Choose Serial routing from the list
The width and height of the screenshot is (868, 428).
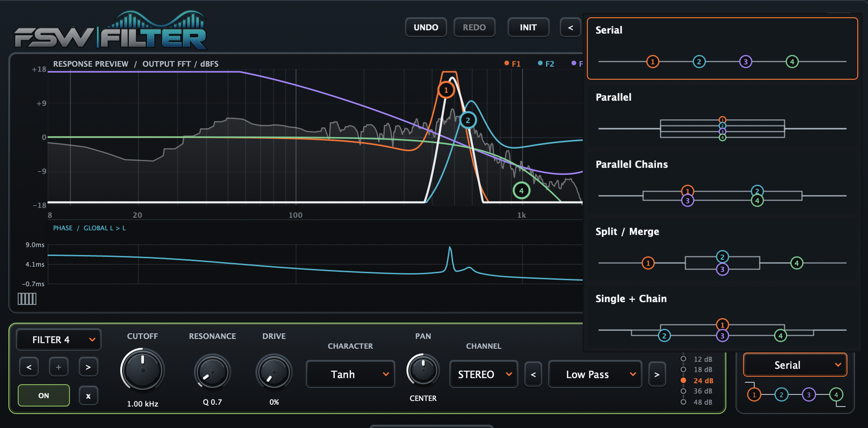(723, 48)
